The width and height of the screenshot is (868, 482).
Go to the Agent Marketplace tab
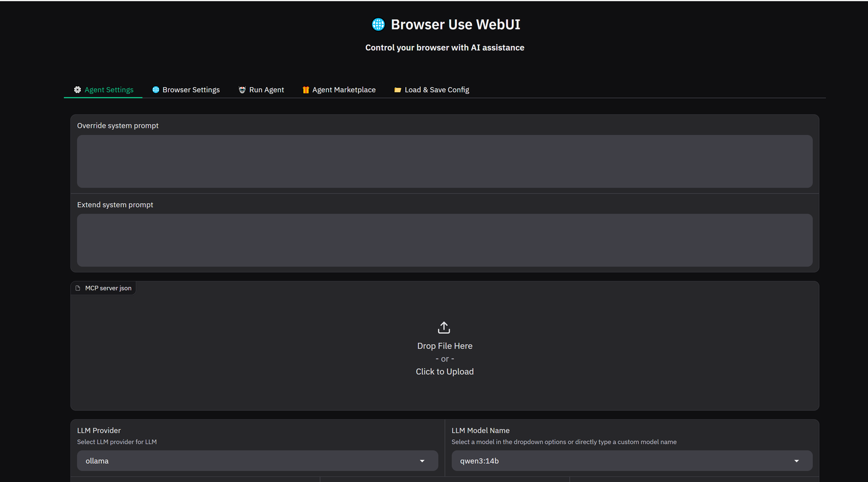[x=344, y=90]
